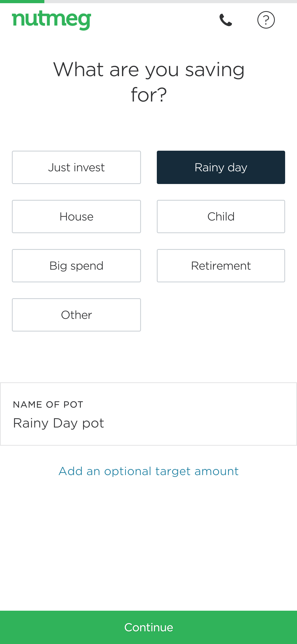Choose House as savings goal

coord(76,217)
